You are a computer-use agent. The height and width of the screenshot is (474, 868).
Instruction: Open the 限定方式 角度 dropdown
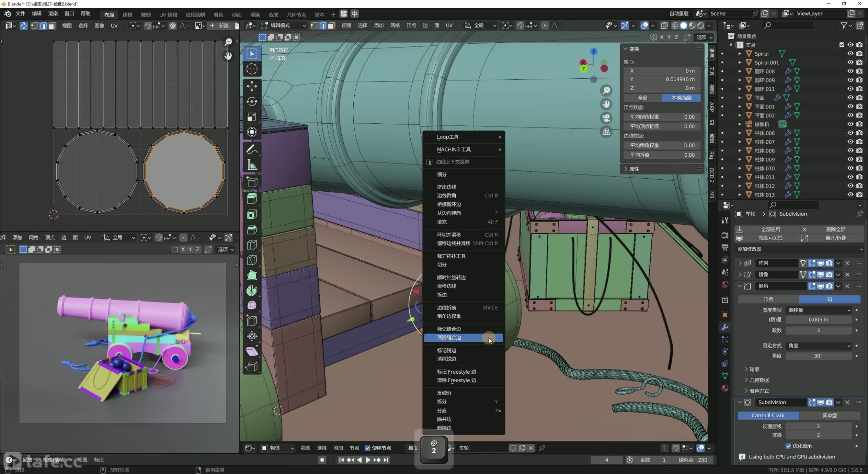[x=818, y=345]
